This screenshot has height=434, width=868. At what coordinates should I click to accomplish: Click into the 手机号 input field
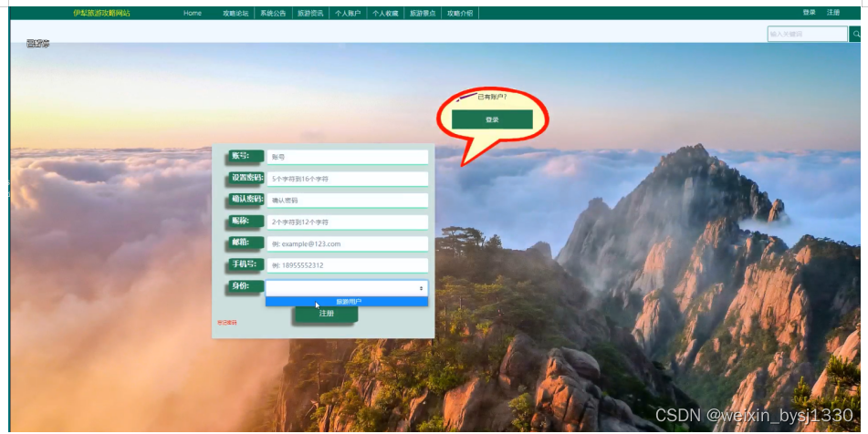pos(347,265)
